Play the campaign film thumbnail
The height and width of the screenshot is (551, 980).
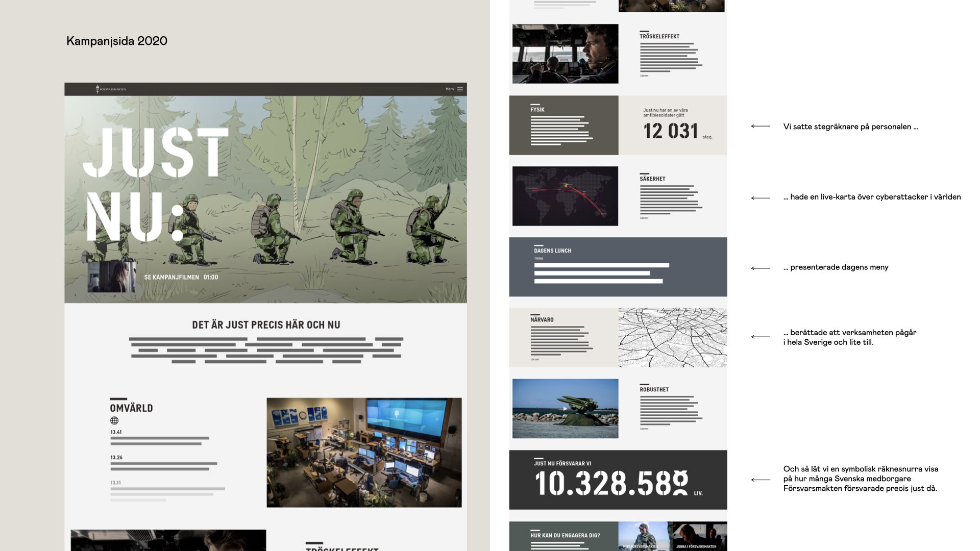coord(111,277)
